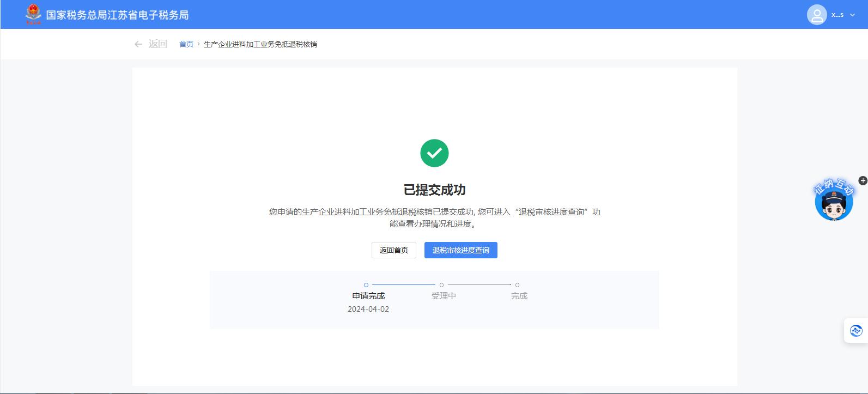Click the 2024-04-02 date under 申请完成

[x=368, y=309]
